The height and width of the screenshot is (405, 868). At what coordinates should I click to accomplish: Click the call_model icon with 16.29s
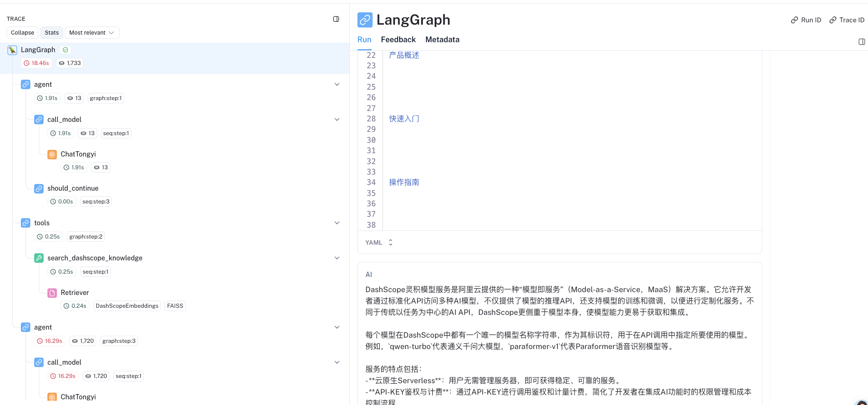pyautogui.click(x=39, y=362)
